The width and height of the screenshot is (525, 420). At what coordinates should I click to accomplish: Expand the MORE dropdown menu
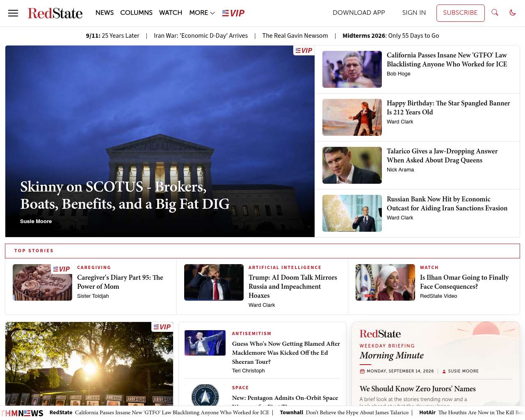point(202,13)
